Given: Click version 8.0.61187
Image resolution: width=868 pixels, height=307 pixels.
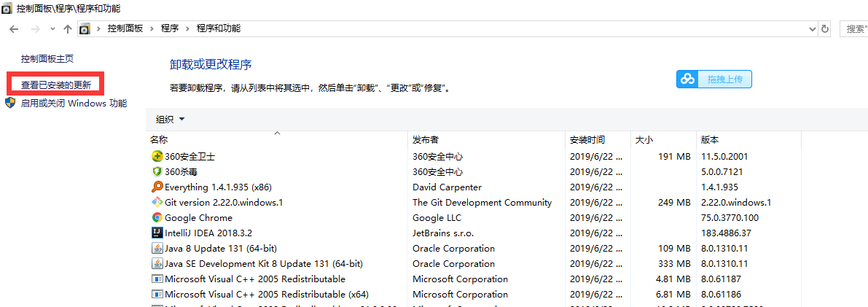Looking at the screenshot, I should pos(721,279).
